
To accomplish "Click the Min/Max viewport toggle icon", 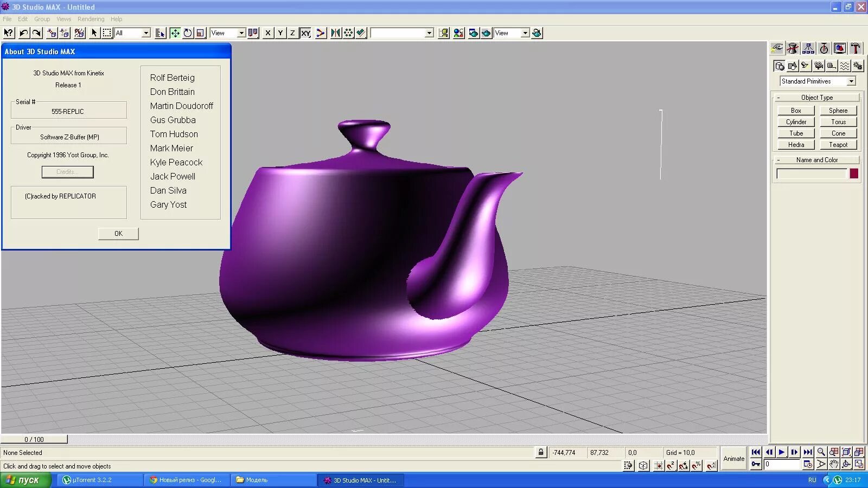I will 859,464.
